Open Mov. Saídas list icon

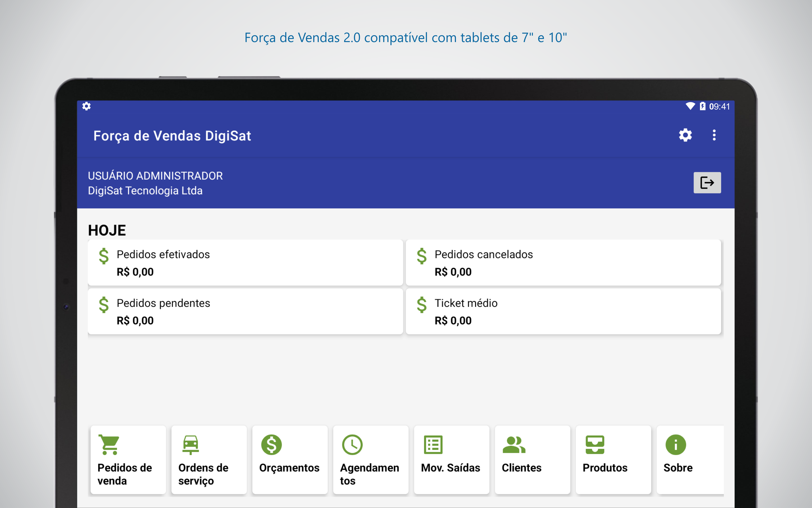(433, 444)
